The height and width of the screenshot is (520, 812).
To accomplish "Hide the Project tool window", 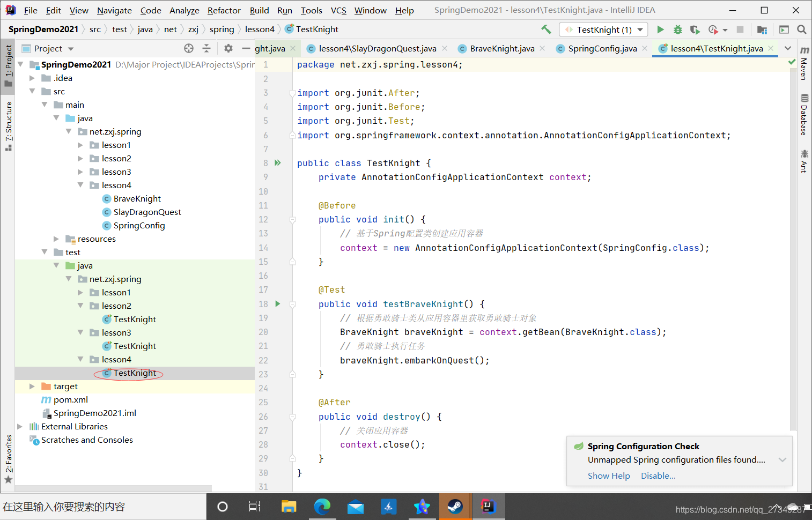I will coord(246,48).
